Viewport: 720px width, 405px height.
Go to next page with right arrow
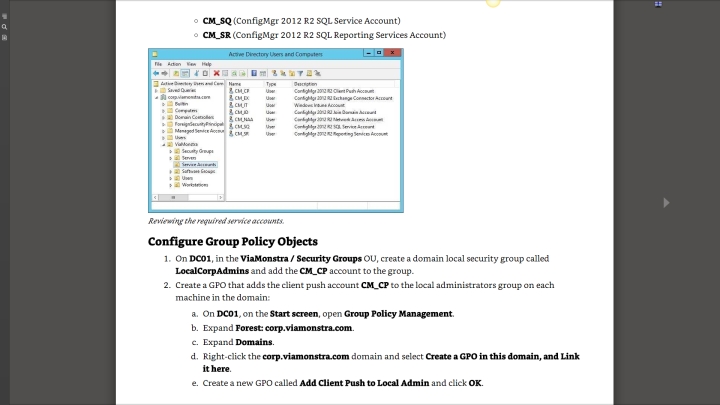(x=667, y=202)
